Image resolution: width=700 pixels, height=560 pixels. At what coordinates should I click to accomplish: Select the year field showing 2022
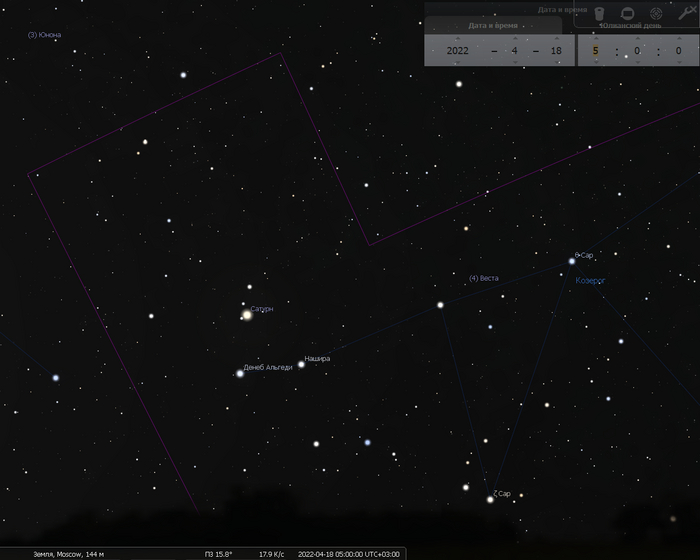[458, 50]
